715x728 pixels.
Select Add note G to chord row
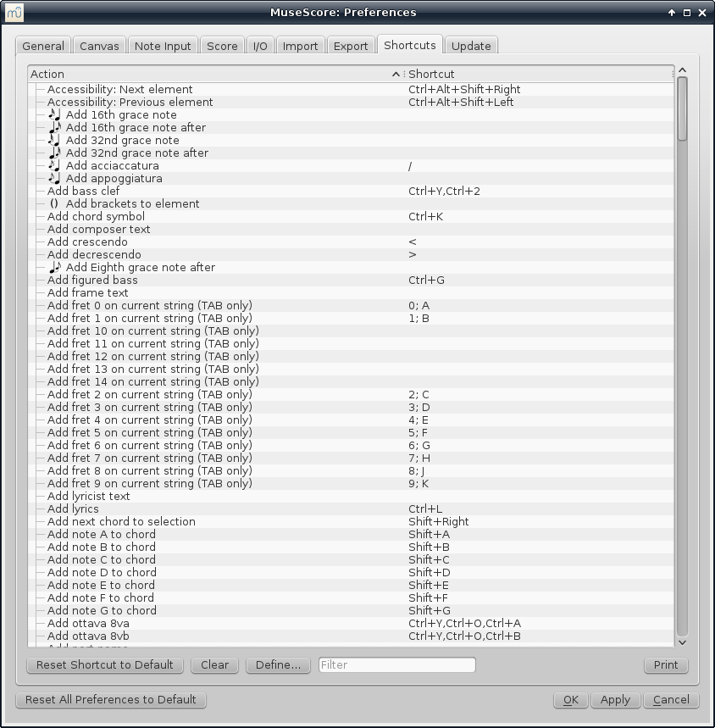click(x=351, y=610)
